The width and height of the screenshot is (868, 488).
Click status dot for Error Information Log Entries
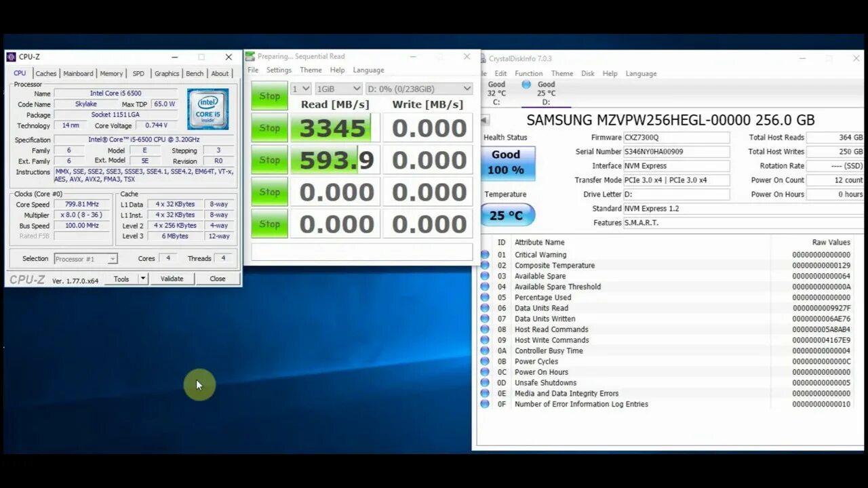tap(485, 404)
